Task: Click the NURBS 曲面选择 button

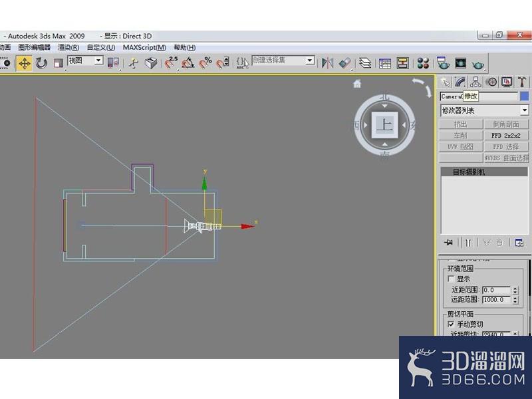Action: pyautogui.click(x=506, y=158)
